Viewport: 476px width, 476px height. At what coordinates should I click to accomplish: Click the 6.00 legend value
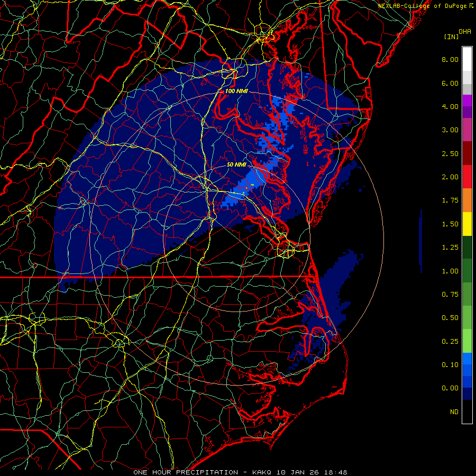click(x=450, y=83)
